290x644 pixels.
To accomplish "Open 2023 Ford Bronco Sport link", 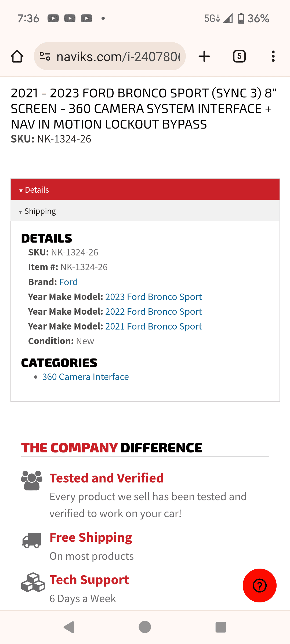I will (153, 297).
